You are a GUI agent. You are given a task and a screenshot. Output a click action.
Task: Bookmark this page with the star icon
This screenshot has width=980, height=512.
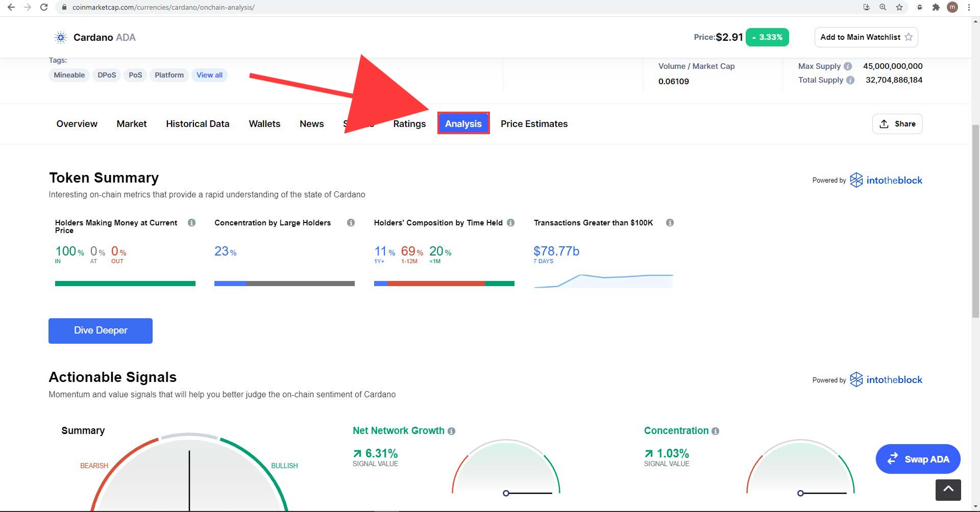click(x=899, y=7)
